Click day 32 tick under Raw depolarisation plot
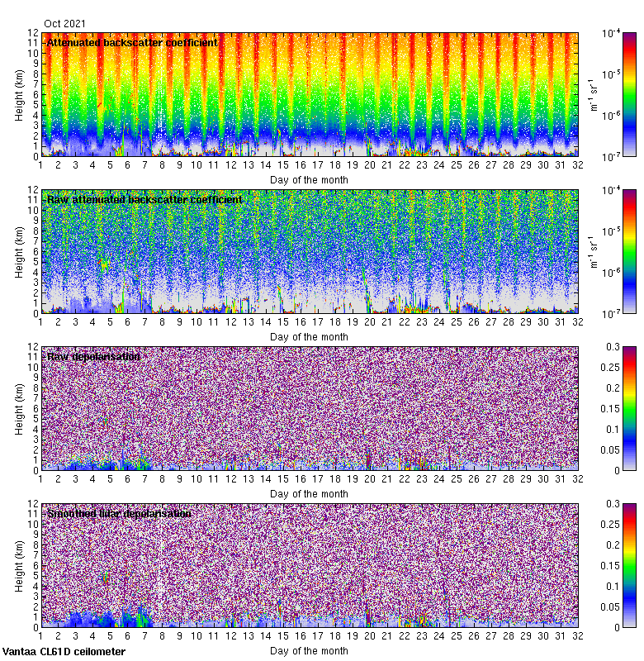This screenshot has height=661, width=644. [577, 479]
